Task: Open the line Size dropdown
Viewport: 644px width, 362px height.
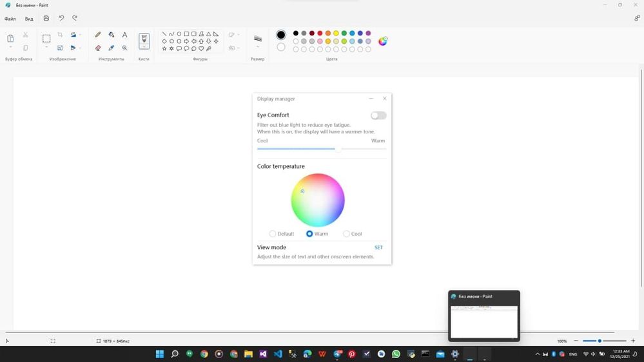Action: [x=257, y=48]
